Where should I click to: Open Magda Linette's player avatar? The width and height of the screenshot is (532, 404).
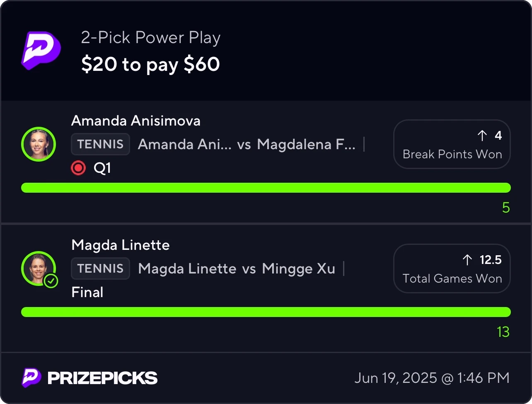[39, 269]
